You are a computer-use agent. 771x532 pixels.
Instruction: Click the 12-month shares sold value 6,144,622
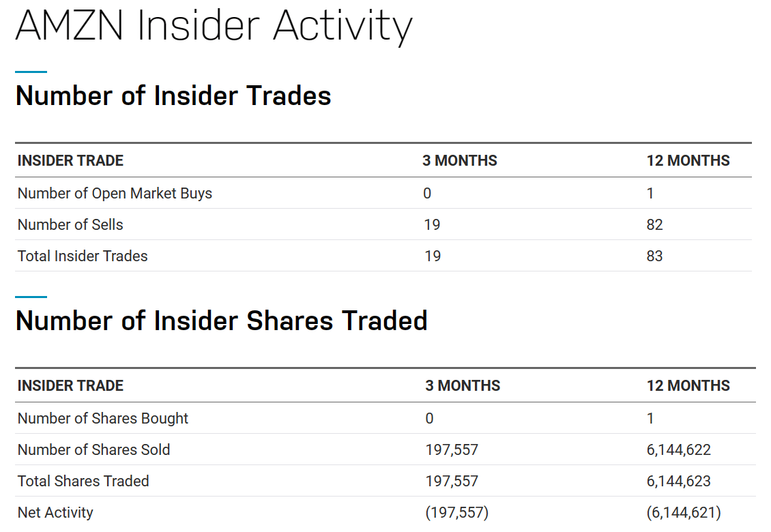pyautogui.click(x=678, y=450)
